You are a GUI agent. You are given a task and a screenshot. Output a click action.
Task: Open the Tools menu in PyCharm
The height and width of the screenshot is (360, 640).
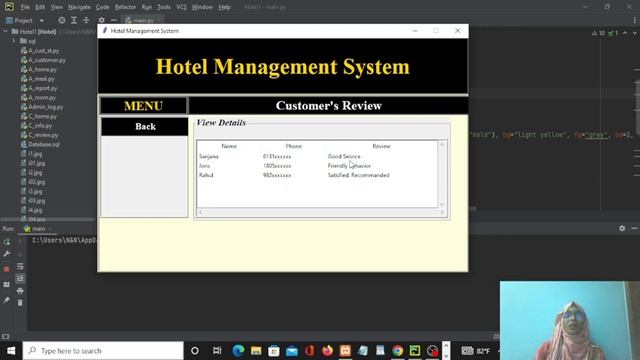(x=164, y=7)
